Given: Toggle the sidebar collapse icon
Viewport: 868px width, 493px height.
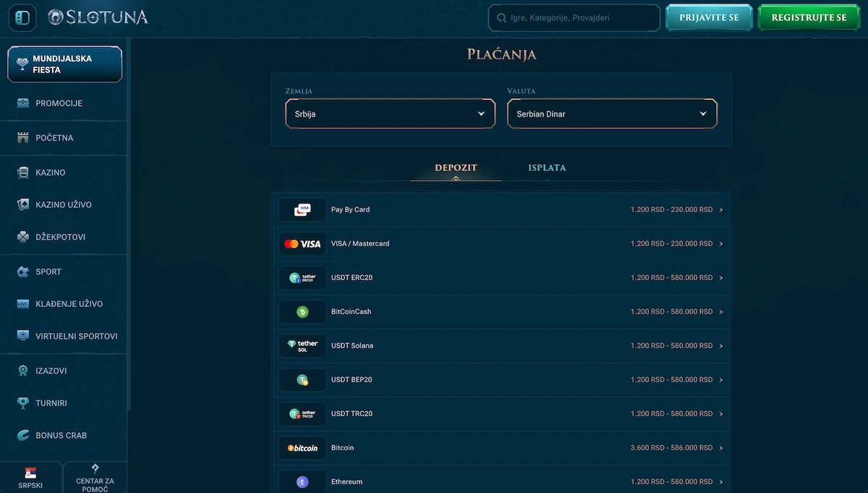Looking at the screenshot, I should [x=22, y=17].
